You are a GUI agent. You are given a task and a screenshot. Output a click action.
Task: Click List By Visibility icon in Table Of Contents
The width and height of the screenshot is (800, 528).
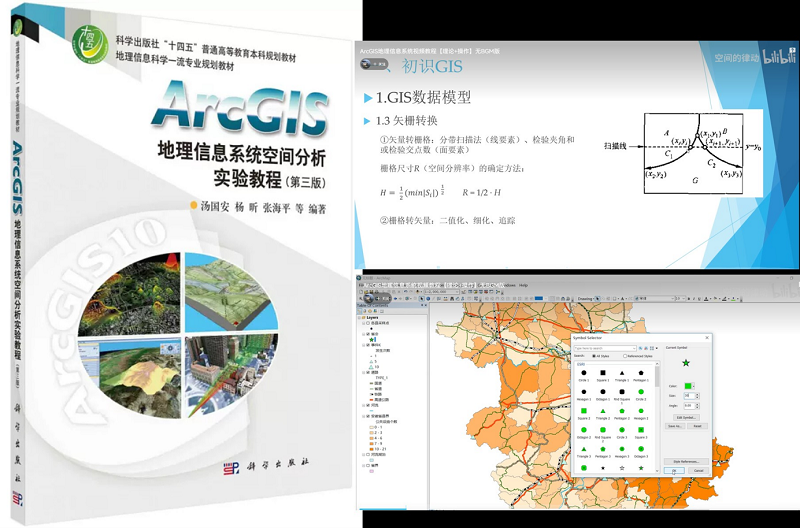(x=370, y=311)
